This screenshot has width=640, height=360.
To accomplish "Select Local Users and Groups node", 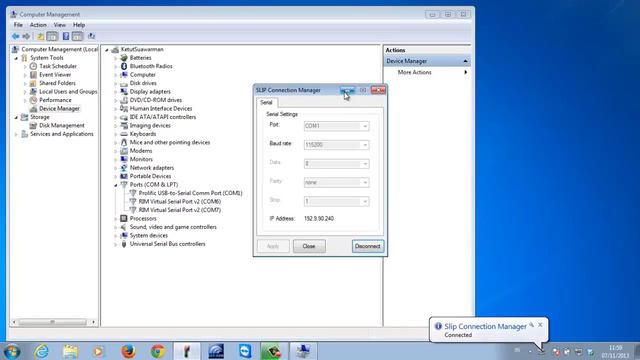I will click(68, 91).
